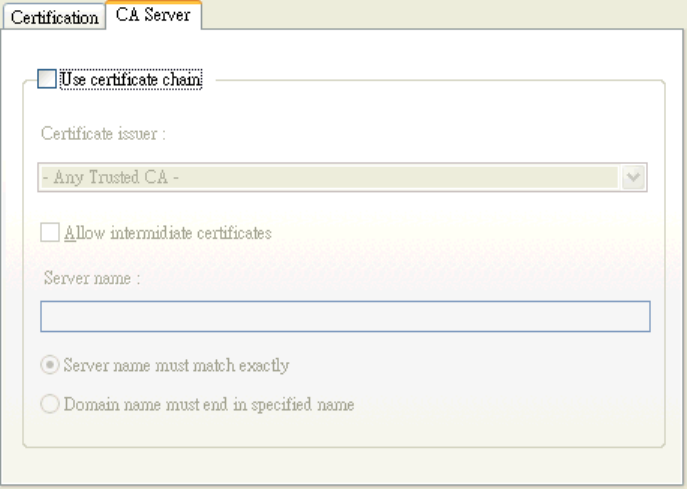Choose "Domain name must end in specified name" radio
Viewport: 687px width, 489px height.
(49, 405)
